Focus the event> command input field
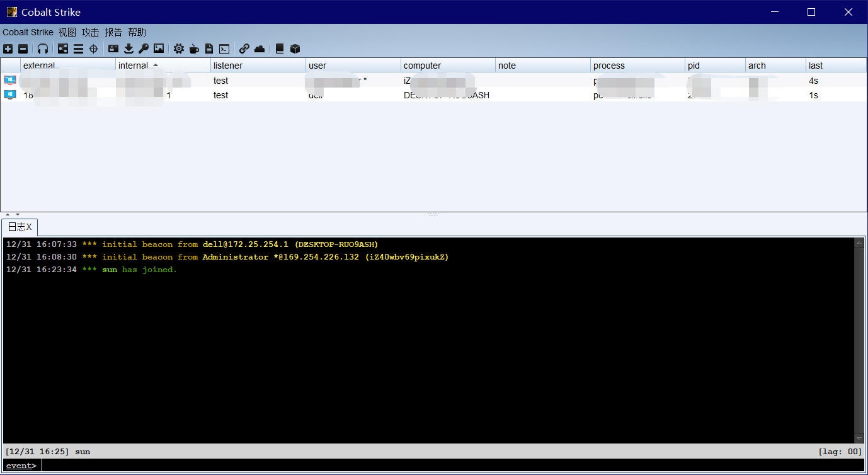Screen dimensions: 868x475 coord(453,466)
